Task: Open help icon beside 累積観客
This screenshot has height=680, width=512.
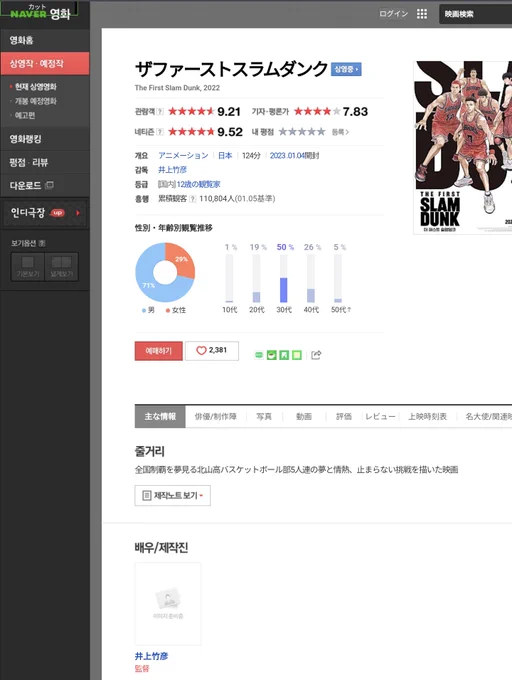Action: (192, 199)
